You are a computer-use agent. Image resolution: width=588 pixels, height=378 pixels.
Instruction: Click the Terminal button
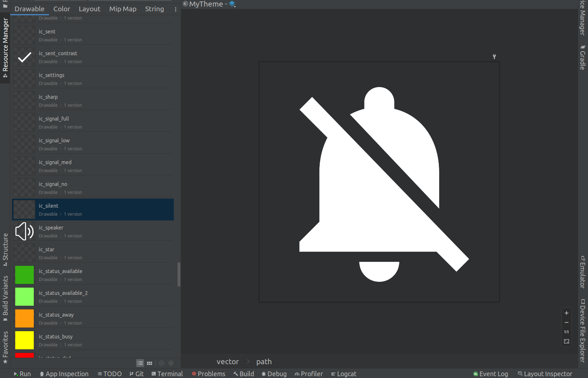click(x=167, y=374)
